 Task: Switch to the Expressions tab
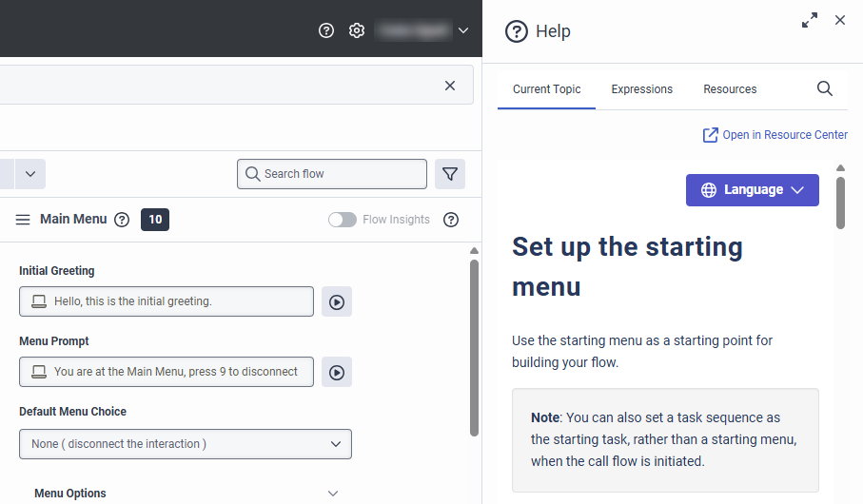pyautogui.click(x=641, y=89)
